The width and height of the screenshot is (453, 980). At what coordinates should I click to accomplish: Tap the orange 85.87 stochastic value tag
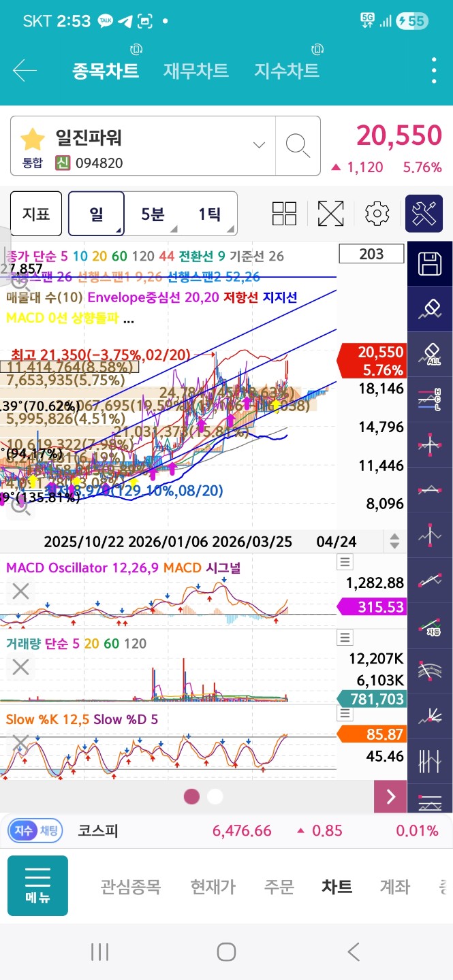372,735
